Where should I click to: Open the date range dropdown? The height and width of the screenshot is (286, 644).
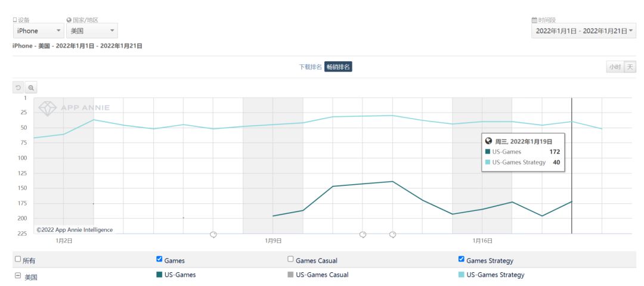coord(583,31)
